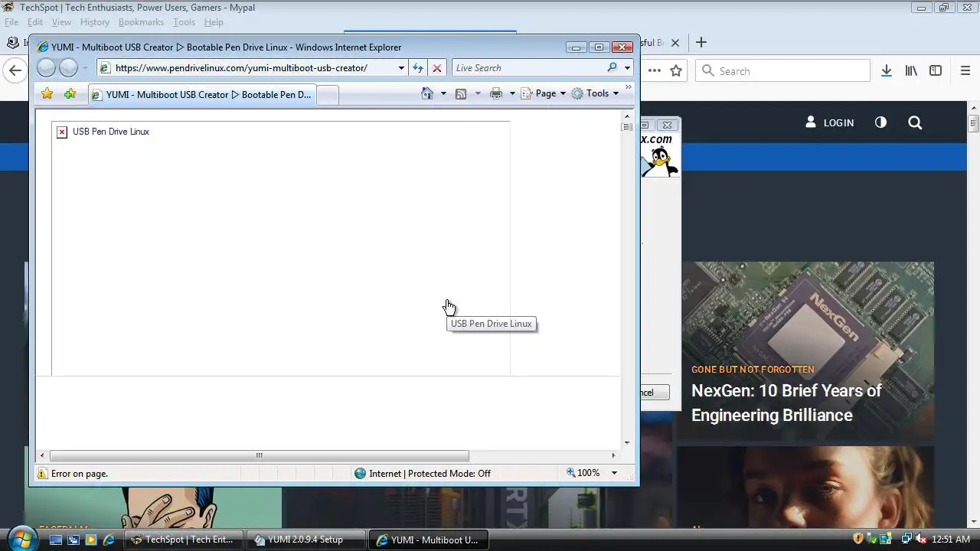This screenshot has width=980, height=551.
Task: Expand the Live Search provider dropdown
Action: [627, 67]
